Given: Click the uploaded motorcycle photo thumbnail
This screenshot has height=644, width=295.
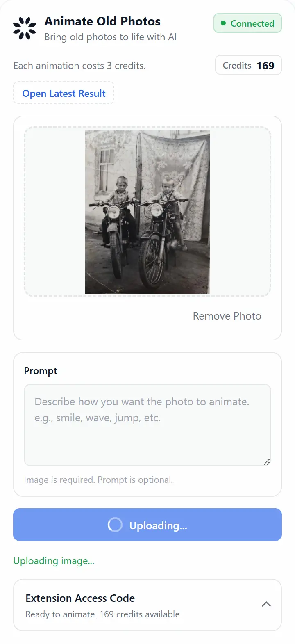Looking at the screenshot, I should pyautogui.click(x=147, y=212).
